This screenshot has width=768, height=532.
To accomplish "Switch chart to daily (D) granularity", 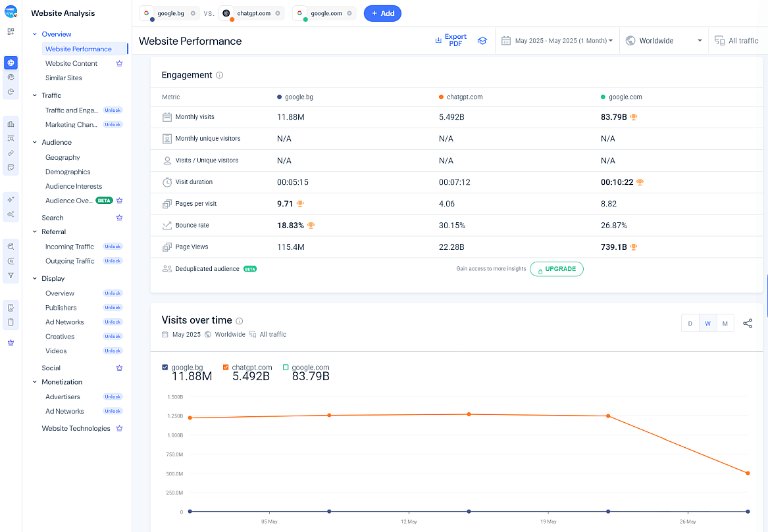I will click(690, 324).
